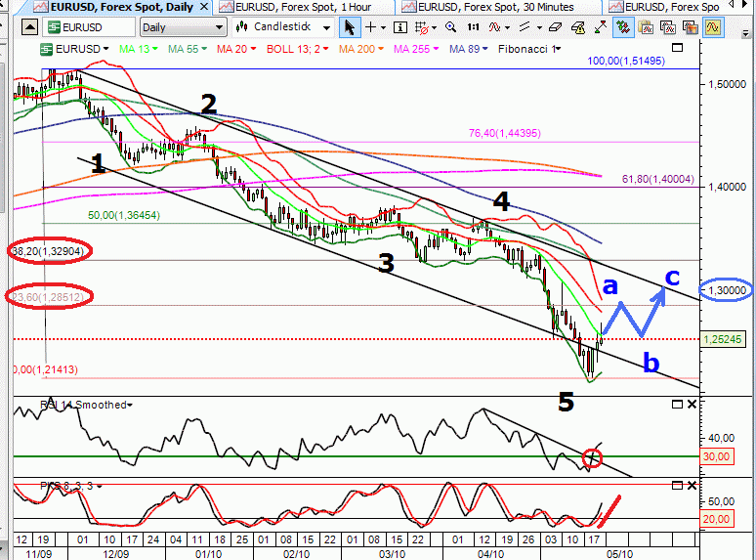Image resolution: width=756 pixels, height=560 pixels.
Task: Open the EURUSD legend dropdown
Action: (x=106, y=49)
